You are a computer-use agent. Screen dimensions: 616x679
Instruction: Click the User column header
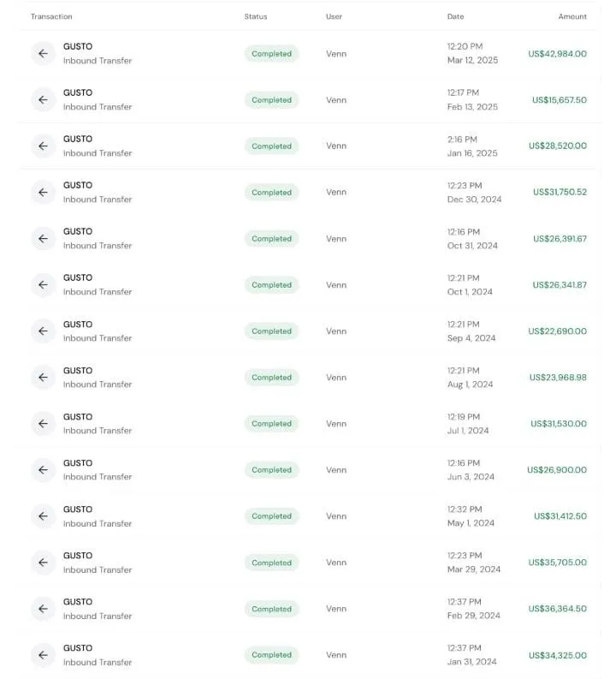point(334,16)
